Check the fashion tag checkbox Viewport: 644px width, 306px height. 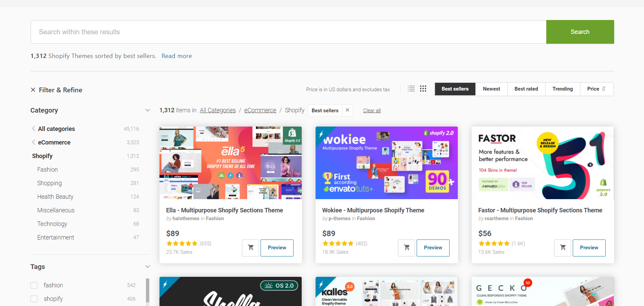click(x=34, y=285)
